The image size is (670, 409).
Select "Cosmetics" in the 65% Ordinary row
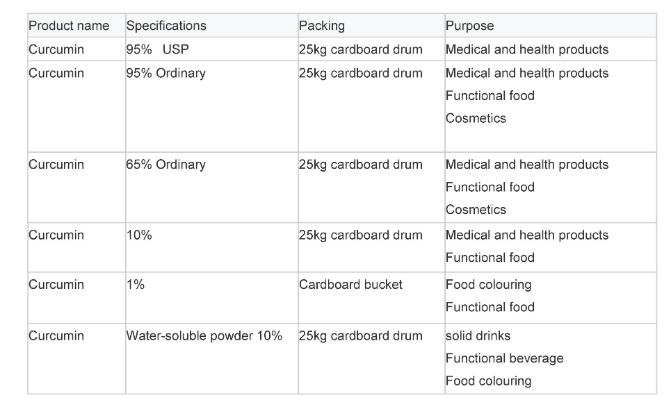pos(476,209)
